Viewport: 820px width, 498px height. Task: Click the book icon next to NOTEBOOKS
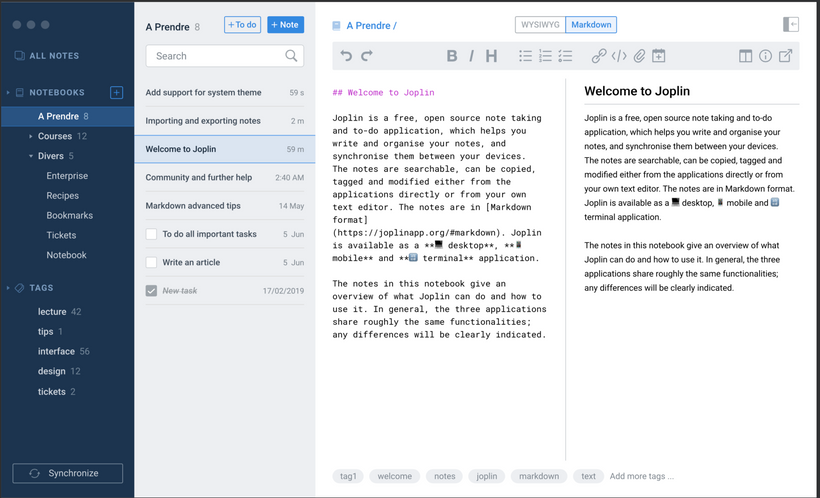coord(19,93)
